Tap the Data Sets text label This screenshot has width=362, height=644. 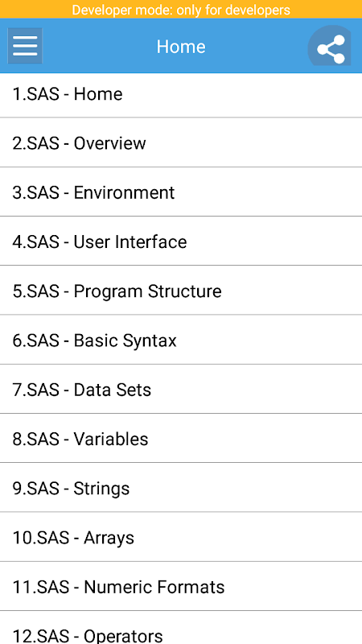point(113,390)
